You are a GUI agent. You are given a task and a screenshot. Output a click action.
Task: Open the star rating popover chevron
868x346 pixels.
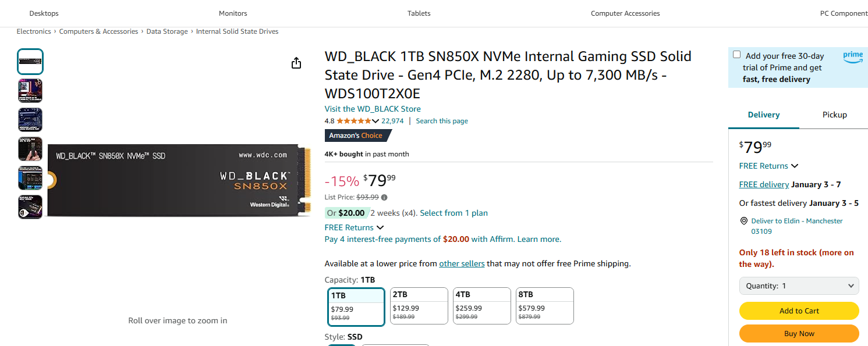pos(375,121)
